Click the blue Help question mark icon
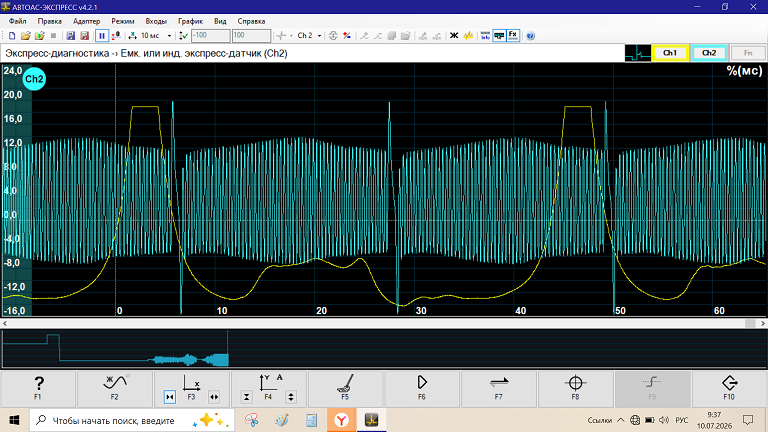Screen dimensions: 768x432 pos(530,36)
